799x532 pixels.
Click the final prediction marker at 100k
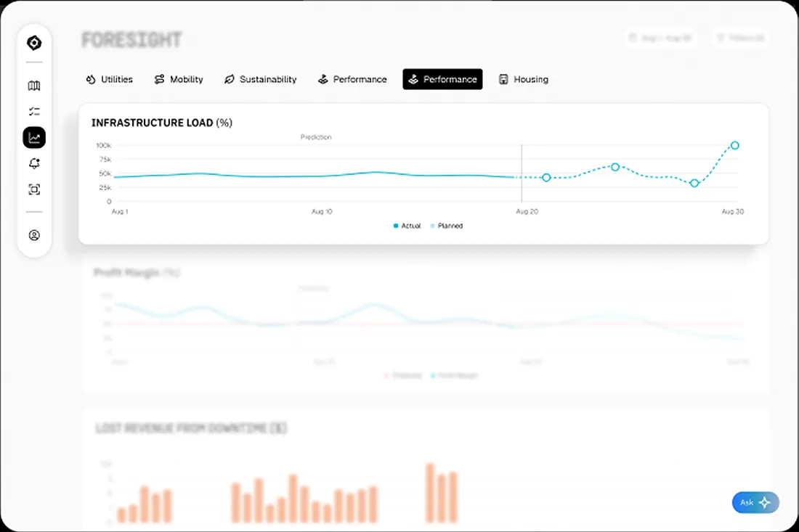point(735,146)
